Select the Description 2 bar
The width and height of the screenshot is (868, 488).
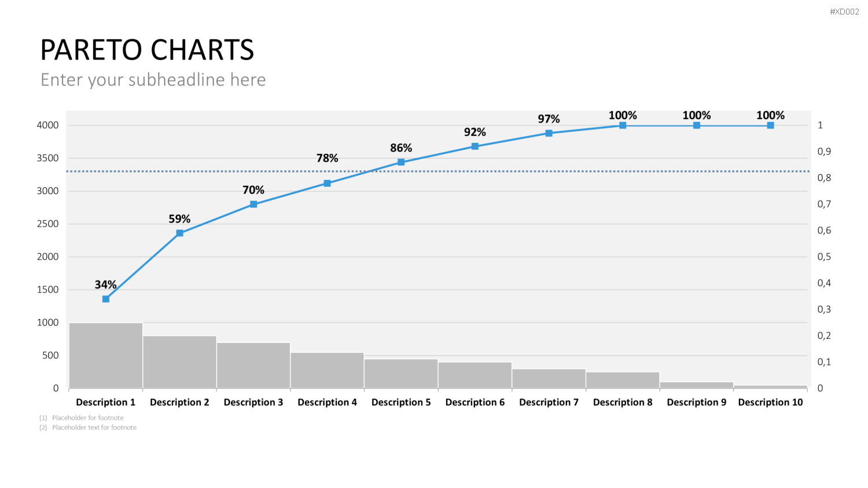click(179, 362)
